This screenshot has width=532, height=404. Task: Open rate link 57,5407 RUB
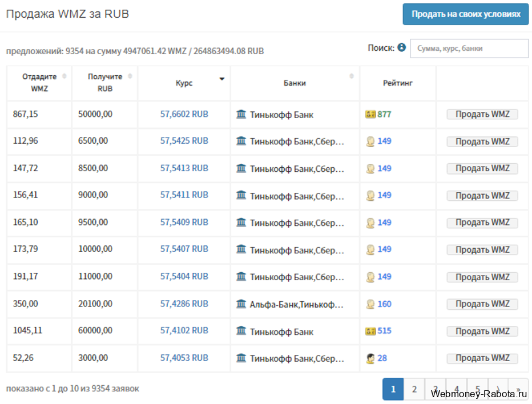[184, 249]
